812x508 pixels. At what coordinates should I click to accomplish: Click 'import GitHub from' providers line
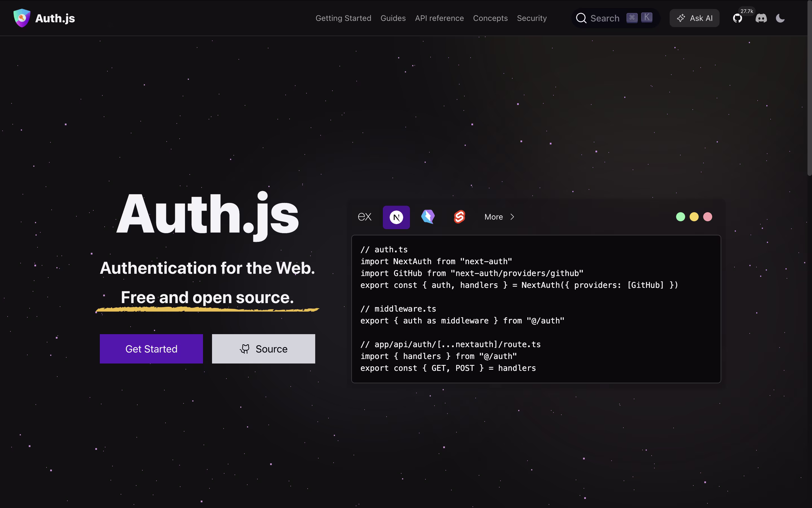coord(472,273)
